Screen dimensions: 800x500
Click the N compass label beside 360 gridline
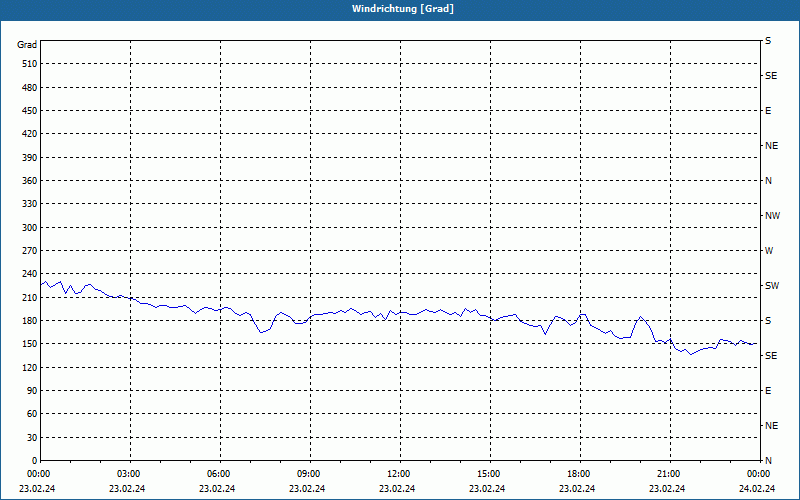768,181
